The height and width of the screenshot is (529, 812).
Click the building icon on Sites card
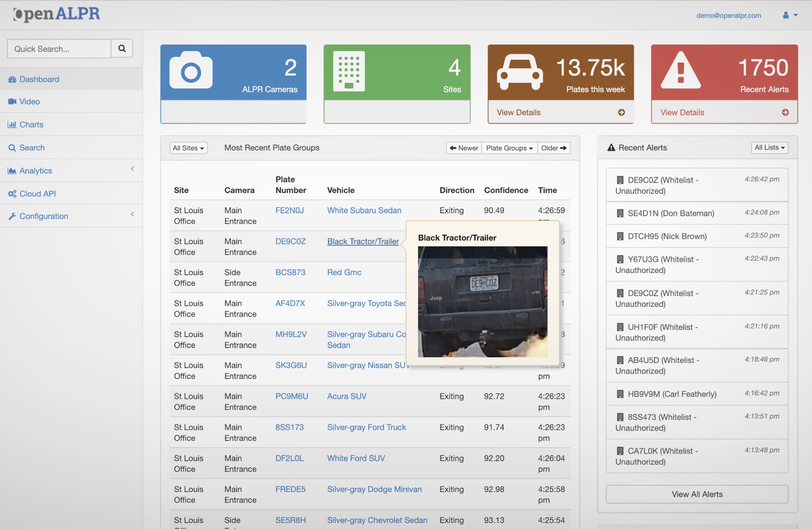(x=349, y=71)
